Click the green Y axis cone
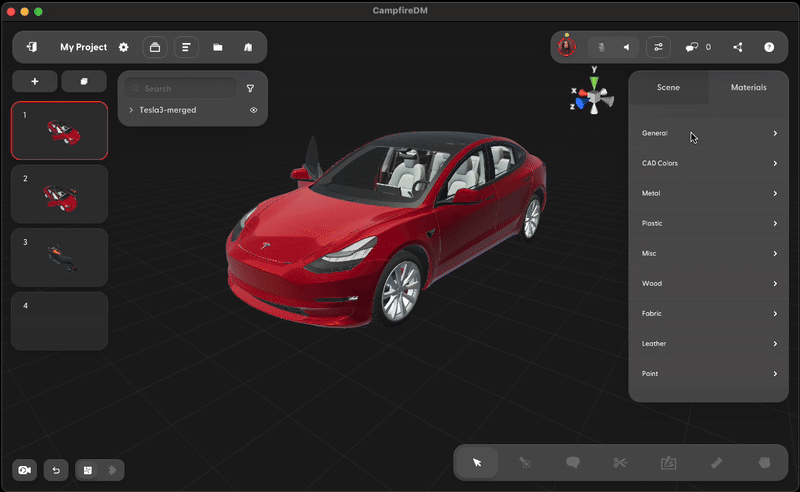 tap(594, 83)
